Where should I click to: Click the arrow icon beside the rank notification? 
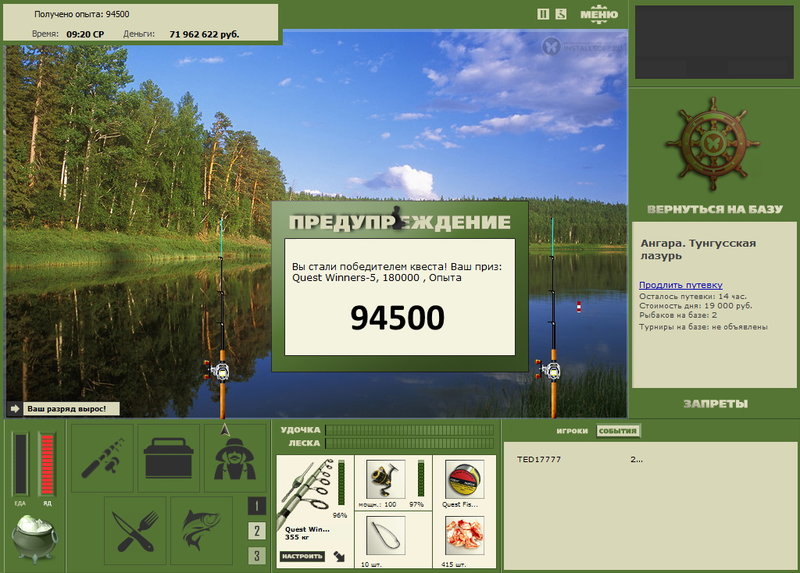[x=14, y=409]
